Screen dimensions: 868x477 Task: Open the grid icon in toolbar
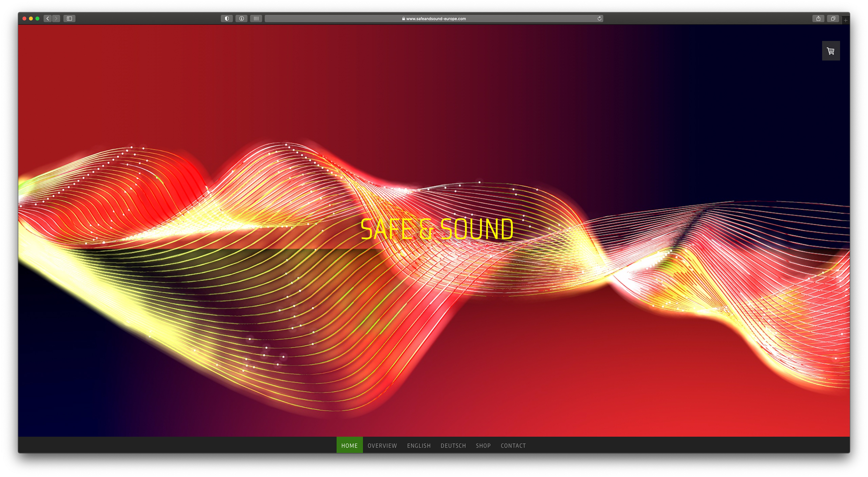[256, 19]
